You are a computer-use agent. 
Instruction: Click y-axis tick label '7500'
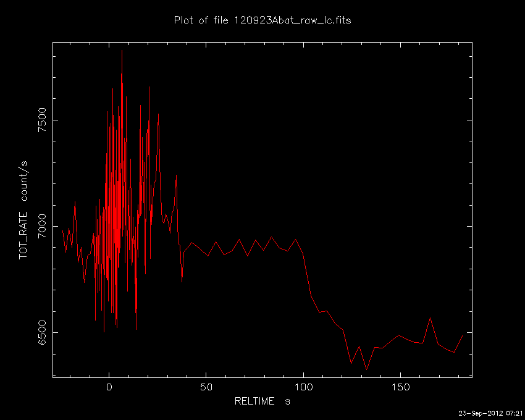tap(42, 120)
